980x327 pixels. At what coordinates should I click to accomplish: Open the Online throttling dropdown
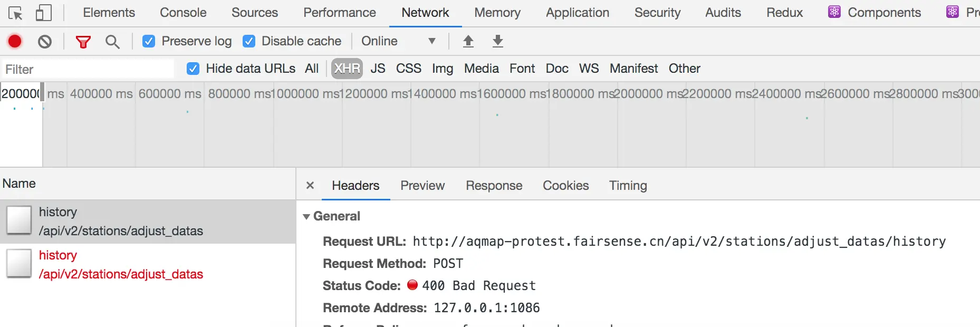click(x=399, y=41)
